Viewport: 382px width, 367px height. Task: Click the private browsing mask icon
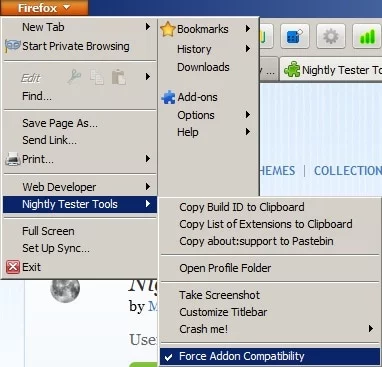click(x=13, y=46)
